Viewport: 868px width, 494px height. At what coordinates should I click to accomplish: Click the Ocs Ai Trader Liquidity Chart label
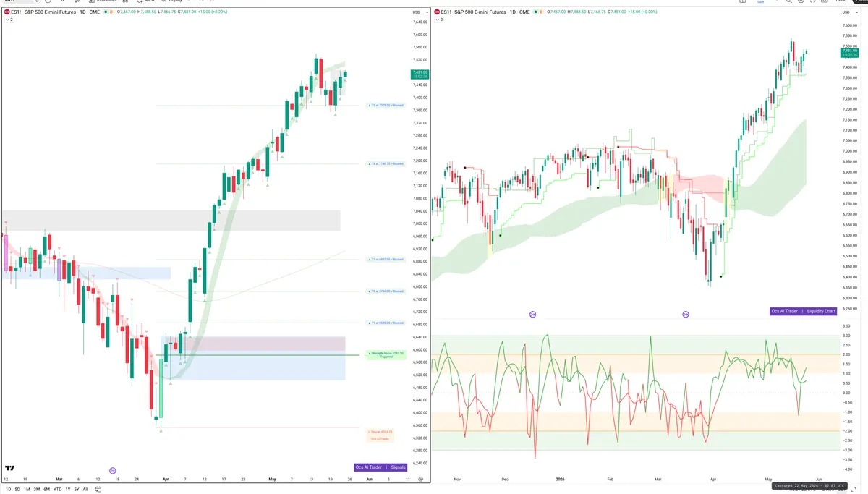(x=804, y=311)
